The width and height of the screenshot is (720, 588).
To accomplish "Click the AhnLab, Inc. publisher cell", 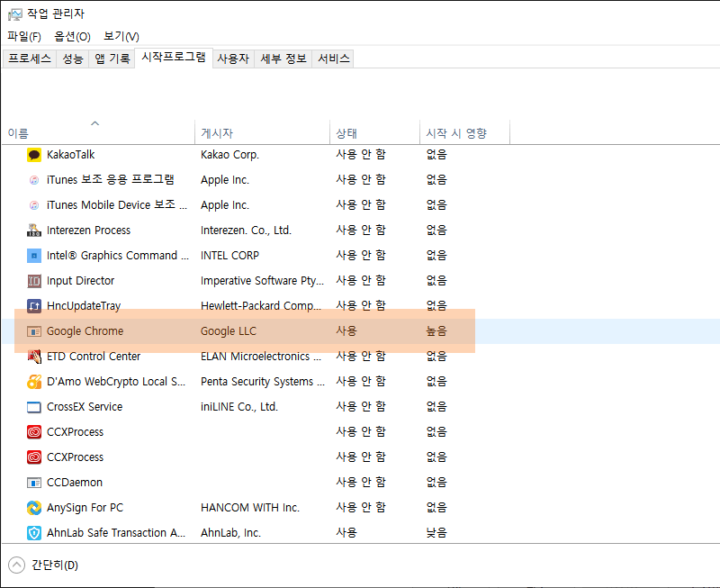I will point(230,533).
